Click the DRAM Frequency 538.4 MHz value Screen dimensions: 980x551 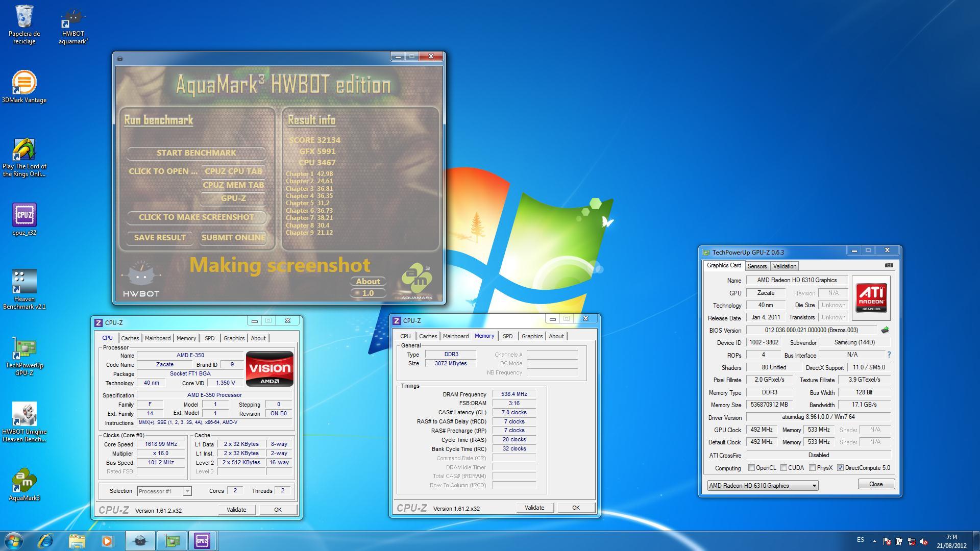coord(514,394)
